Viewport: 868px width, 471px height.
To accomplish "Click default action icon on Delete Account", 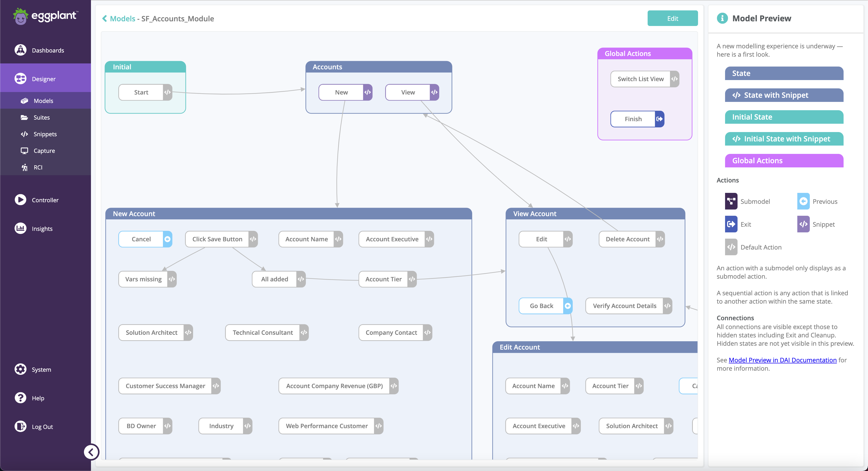I will coord(660,239).
